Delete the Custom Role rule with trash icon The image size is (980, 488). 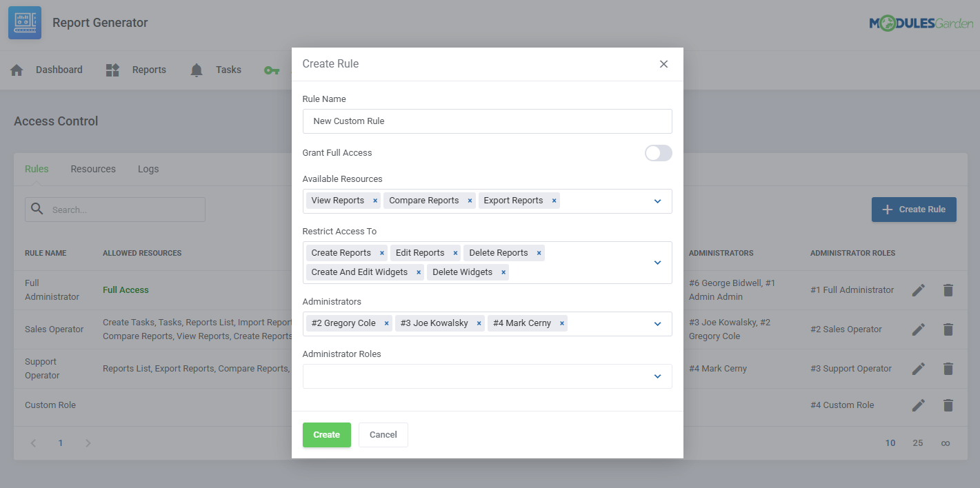(x=948, y=405)
